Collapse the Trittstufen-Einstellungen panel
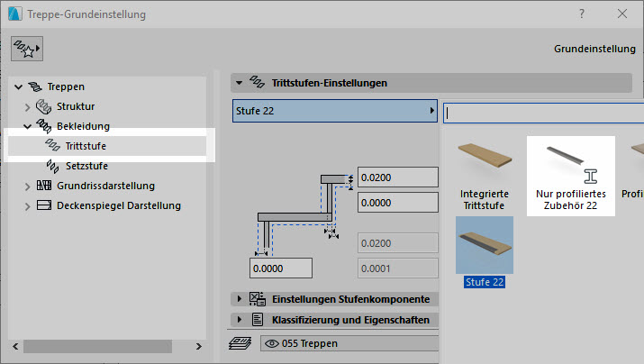 pos(239,83)
